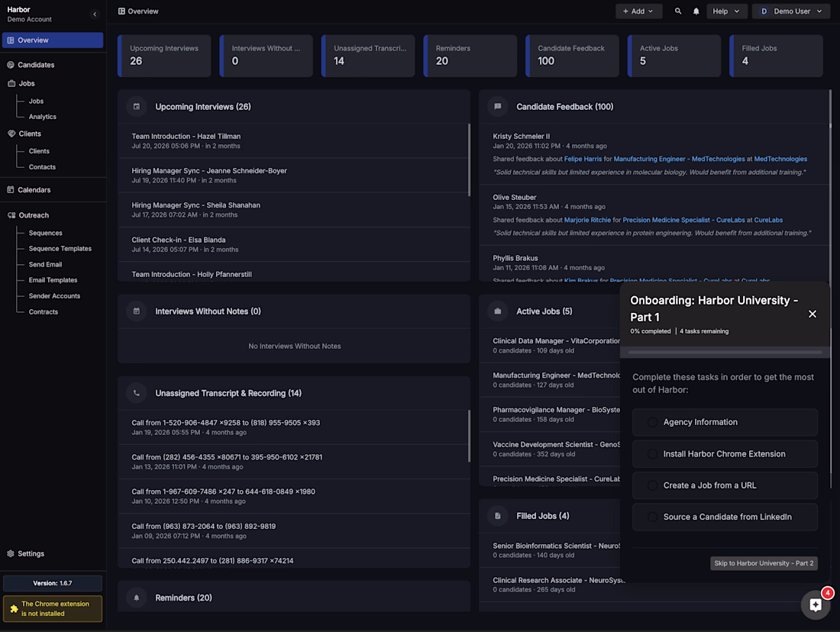Click the Reminders 20 stat card
The image size is (840, 632).
470,56
